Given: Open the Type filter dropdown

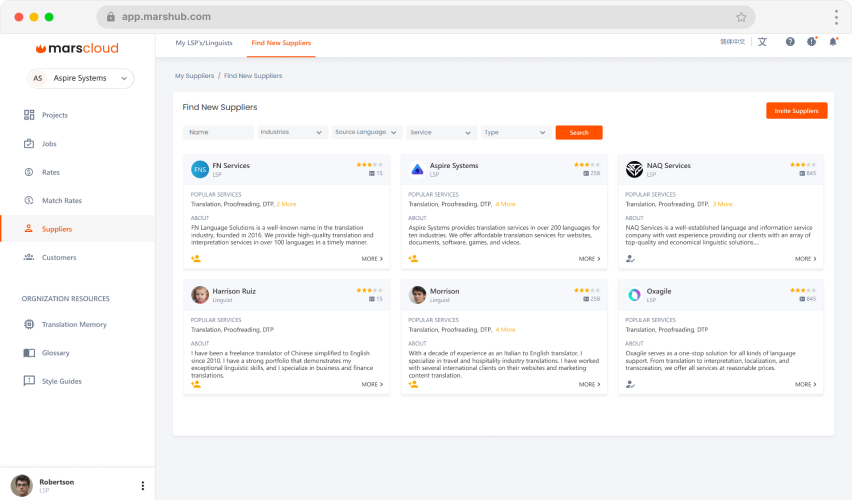Looking at the screenshot, I should [x=514, y=132].
